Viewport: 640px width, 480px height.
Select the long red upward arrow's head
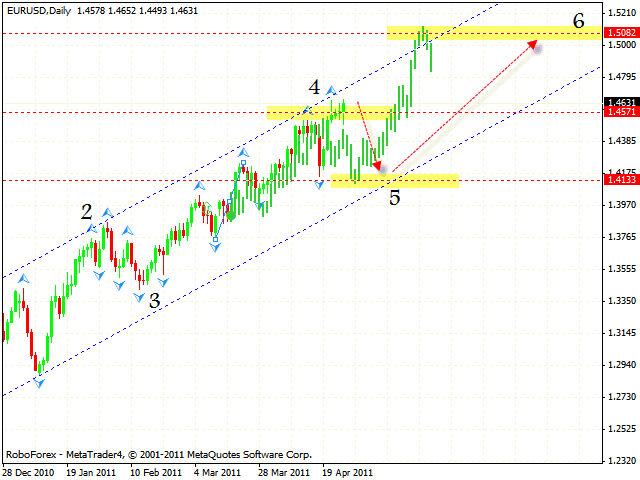click(x=531, y=45)
